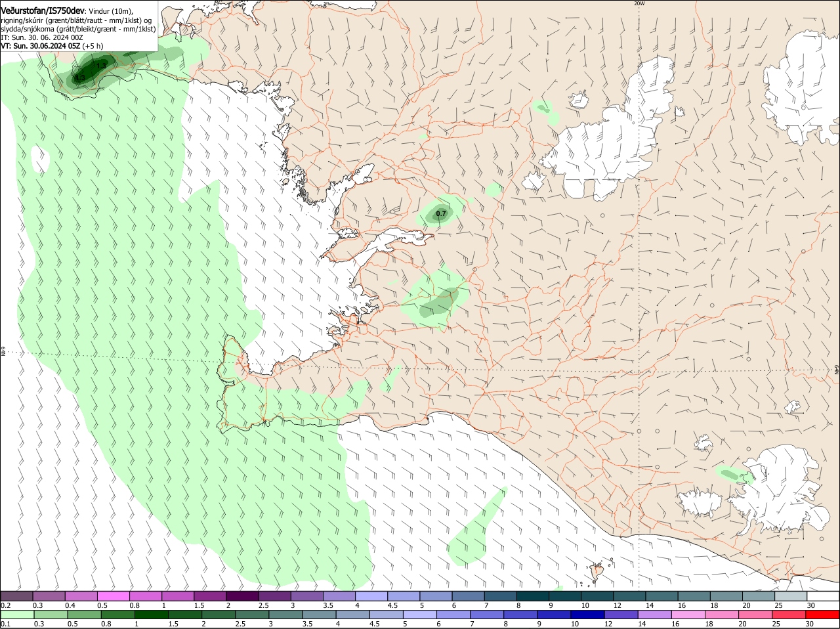Click the initial time line 'IT: Sun. 30. 06. 2024 00Z'
This screenshot has width=840, height=629.
(x=42, y=37)
